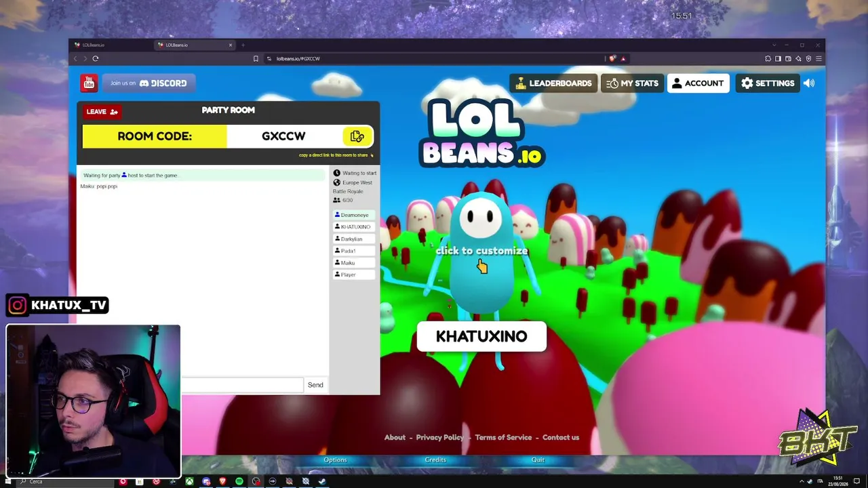The width and height of the screenshot is (868, 488).
Task: Open the tab search dropdown arrow
Action: pos(776,45)
